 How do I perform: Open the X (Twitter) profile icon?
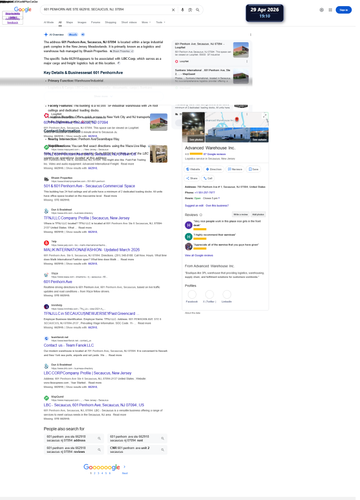209,294
